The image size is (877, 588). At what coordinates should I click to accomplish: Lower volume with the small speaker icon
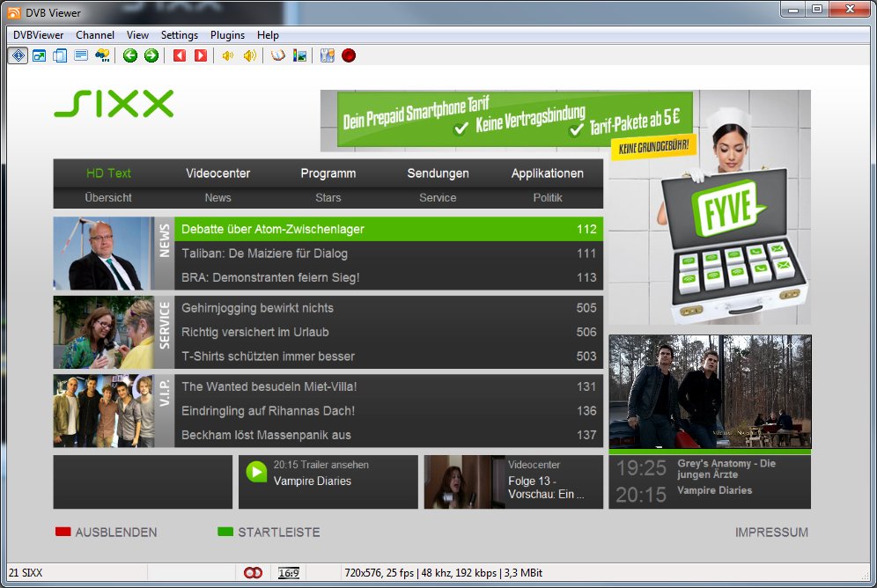point(227,55)
